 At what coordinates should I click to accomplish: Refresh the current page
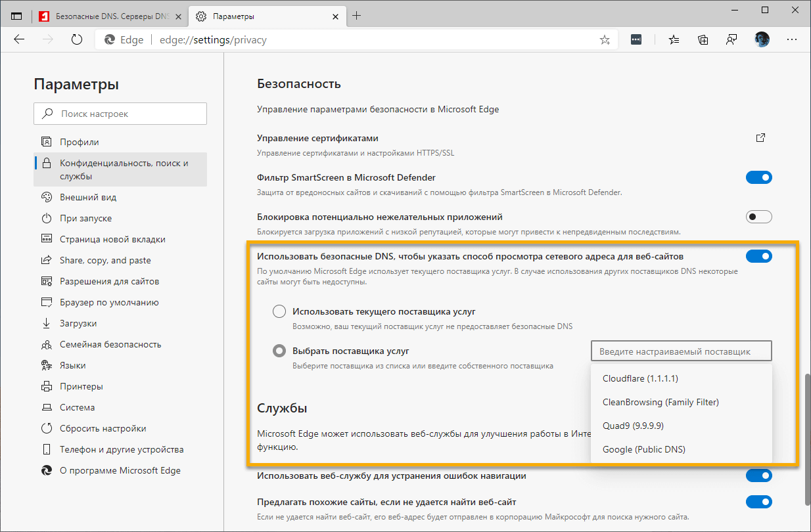[77, 39]
